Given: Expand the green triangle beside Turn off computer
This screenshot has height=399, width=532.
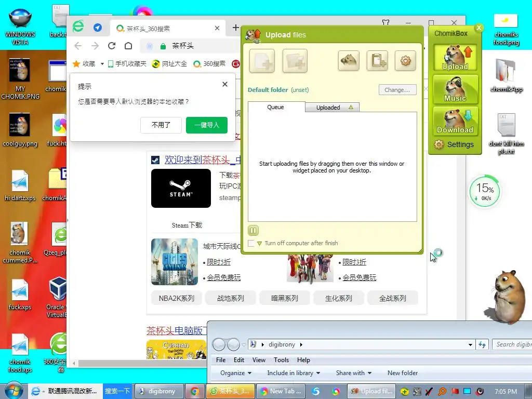Looking at the screenshot, I should 260,243.
